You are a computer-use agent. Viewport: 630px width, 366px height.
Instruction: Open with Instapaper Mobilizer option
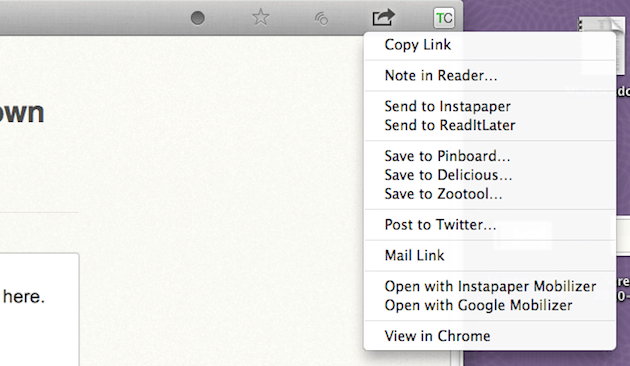[490, 286]
